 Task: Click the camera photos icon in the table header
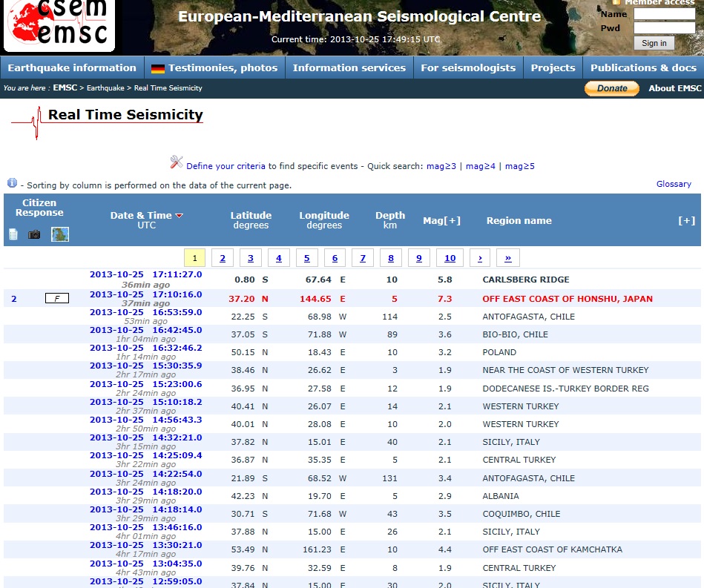click(x=34, y=234)
